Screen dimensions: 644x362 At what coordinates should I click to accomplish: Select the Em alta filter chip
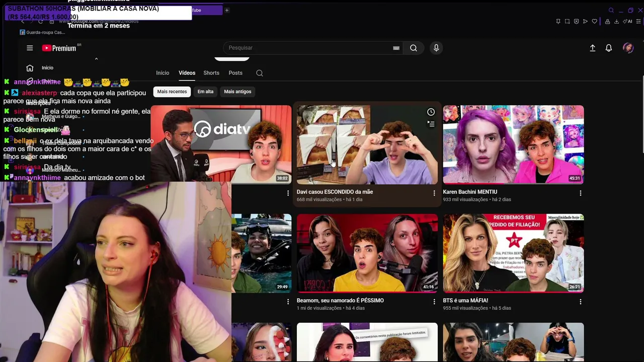point(205,92)
